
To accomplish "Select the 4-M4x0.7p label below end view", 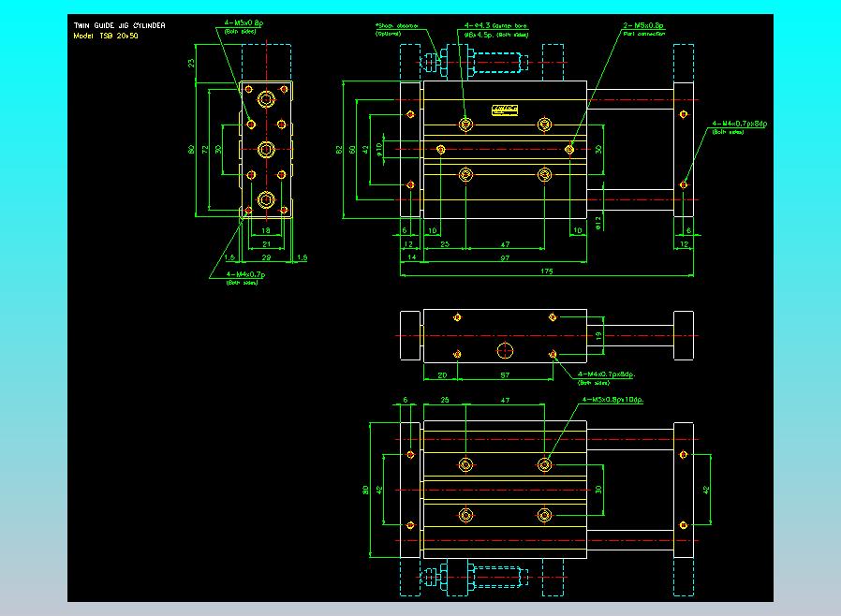I will [x=244, y=278].
